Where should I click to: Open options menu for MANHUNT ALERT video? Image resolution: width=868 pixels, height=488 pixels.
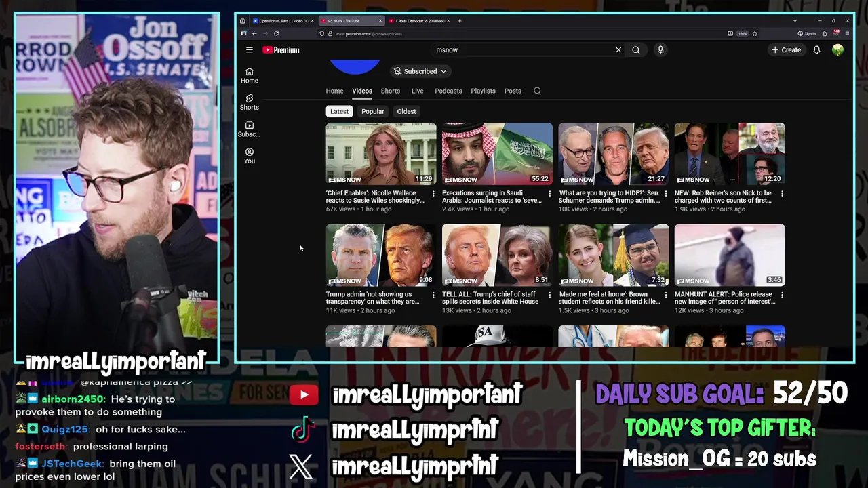click(782, 295)
